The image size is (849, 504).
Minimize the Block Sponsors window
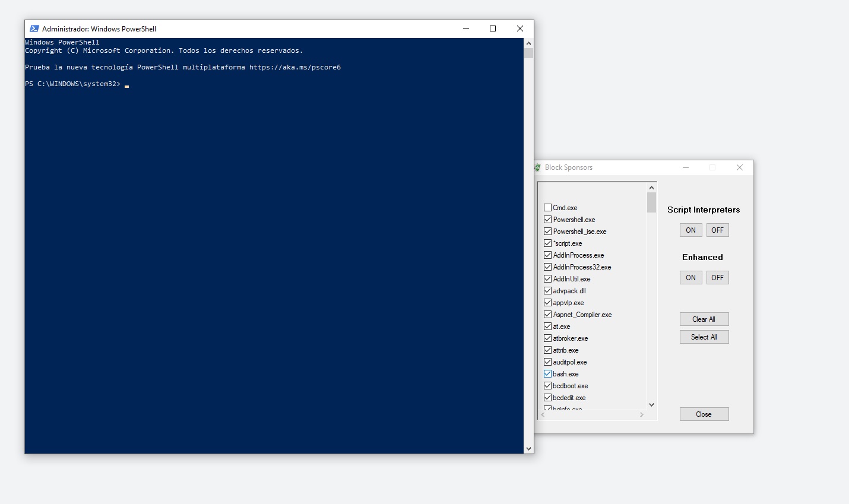tap(686, 167)
